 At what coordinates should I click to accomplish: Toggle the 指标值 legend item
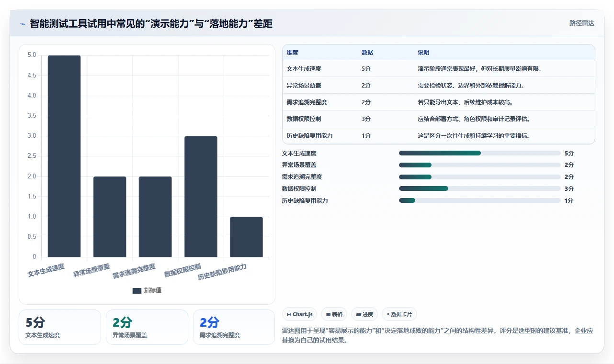tap(147, 290)
